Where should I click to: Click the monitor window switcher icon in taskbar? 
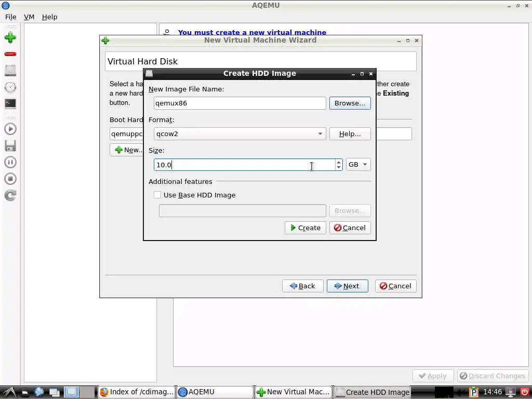pyautogui.click(x=71, y=392)
